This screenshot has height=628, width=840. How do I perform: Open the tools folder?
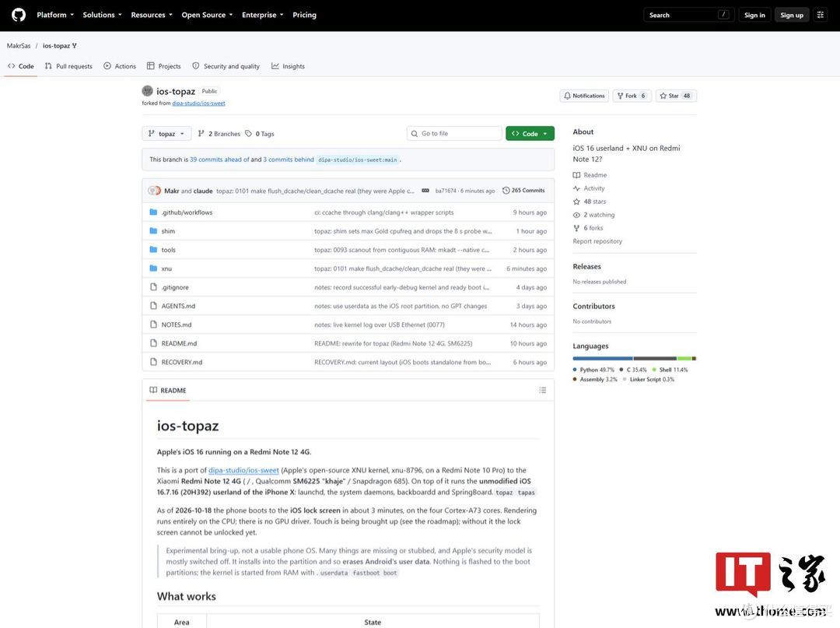(168, 250)
